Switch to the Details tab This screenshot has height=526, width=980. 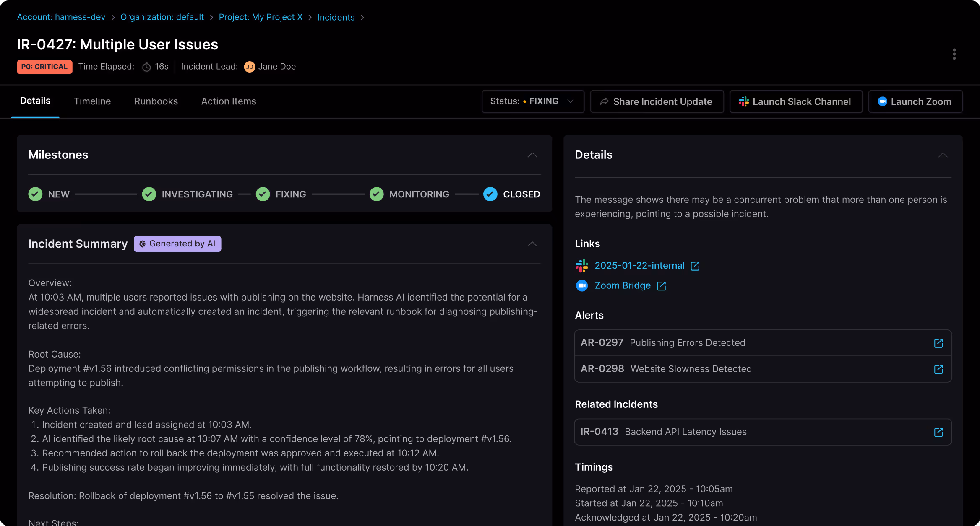[x=35, y=101]
